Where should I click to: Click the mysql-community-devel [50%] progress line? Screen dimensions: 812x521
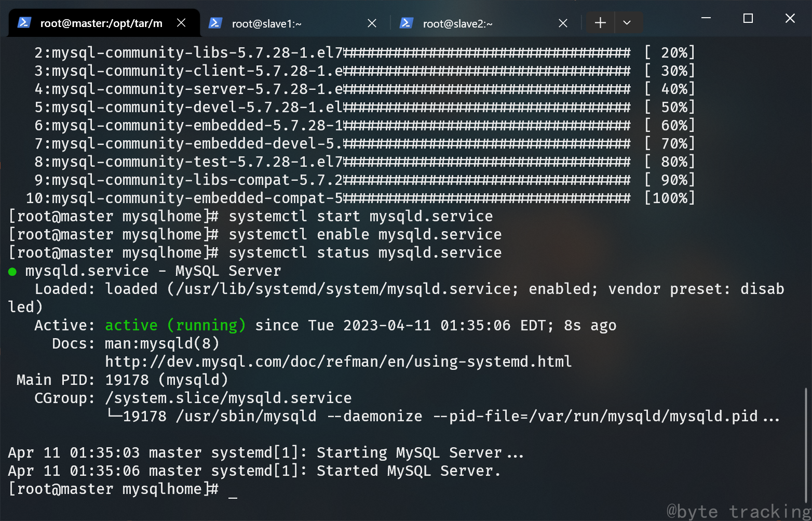(x=364, y=107)
